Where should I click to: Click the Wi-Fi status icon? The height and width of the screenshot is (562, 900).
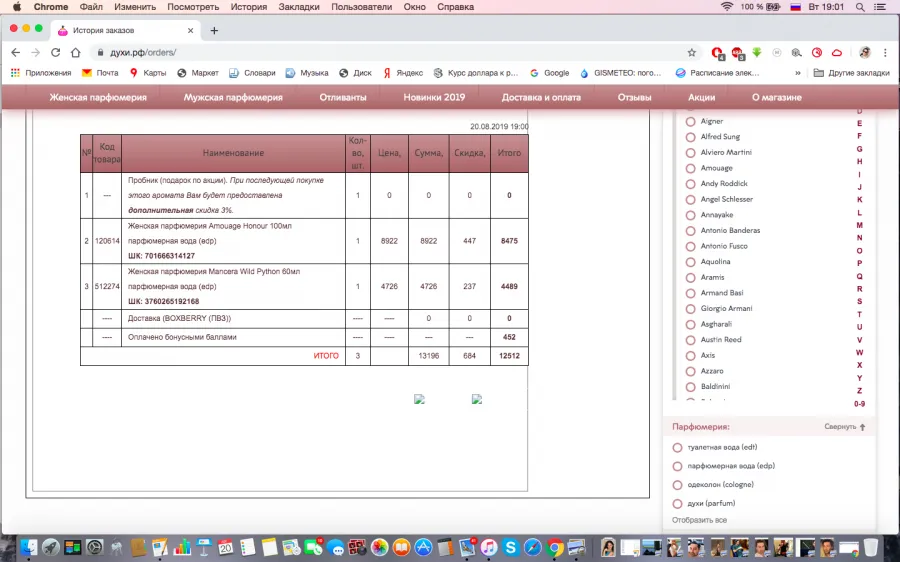[x=727, y=7]
